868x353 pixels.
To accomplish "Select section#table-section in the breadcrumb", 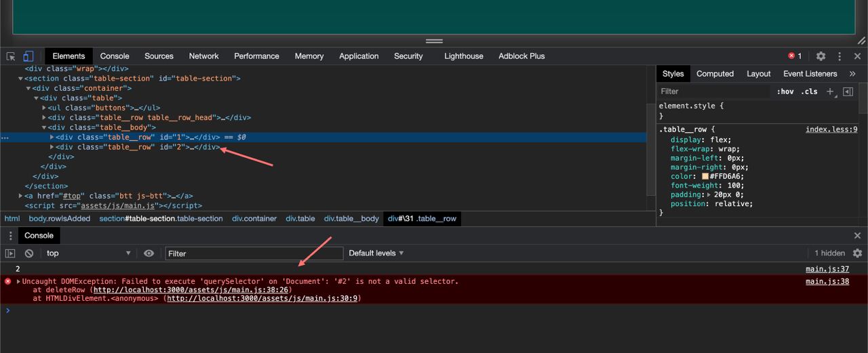I will pyautogui.click(x=161, y=219).
